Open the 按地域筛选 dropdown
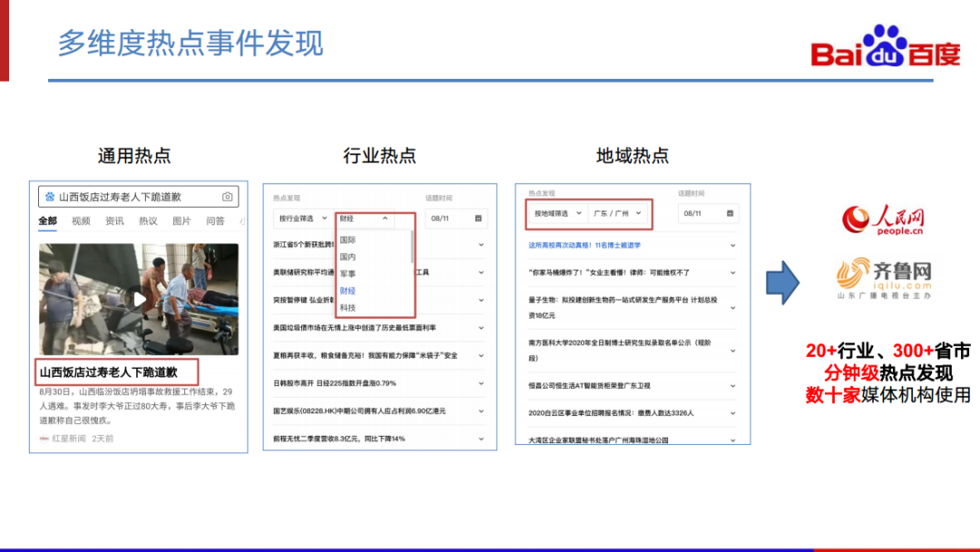980x552 pixels. pos(557,213)
